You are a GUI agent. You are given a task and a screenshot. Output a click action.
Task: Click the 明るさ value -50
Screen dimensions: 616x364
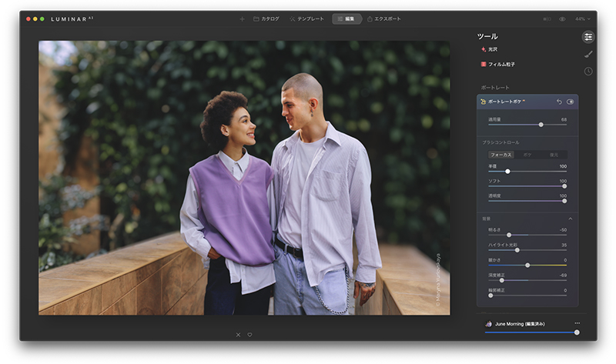[563, 229]
